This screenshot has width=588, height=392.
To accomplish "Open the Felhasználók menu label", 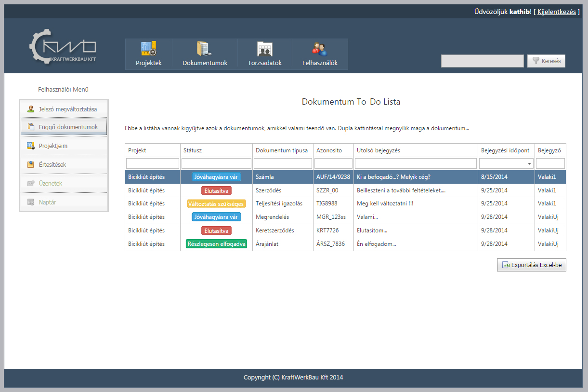I will click(320, 63).
